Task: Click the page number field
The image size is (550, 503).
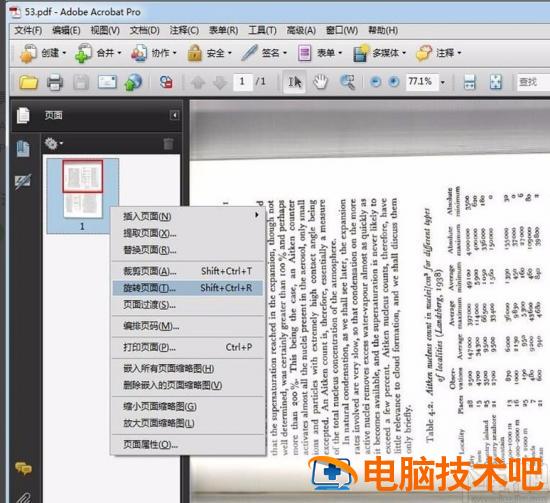Action: 243,82
